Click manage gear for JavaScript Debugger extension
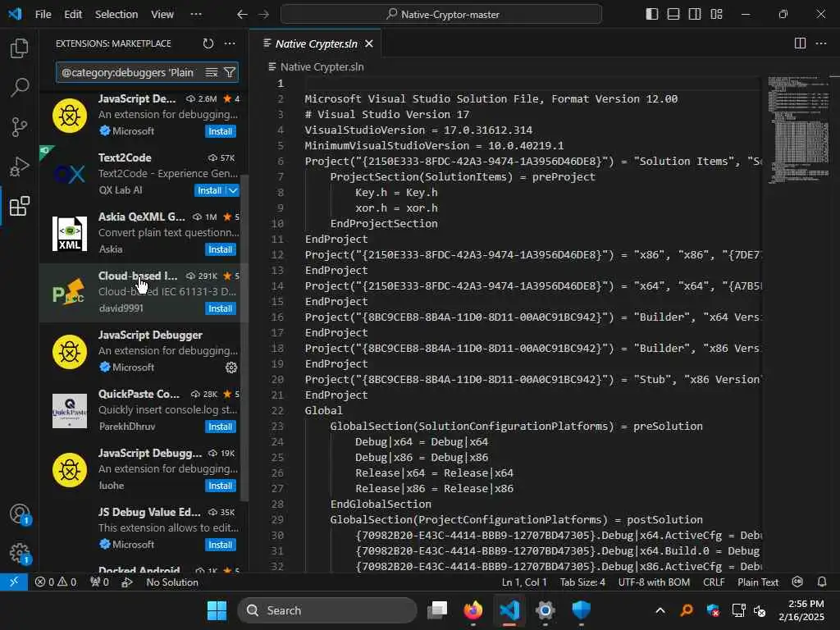This screenshot has width=840, height=630. pos(231,367)
